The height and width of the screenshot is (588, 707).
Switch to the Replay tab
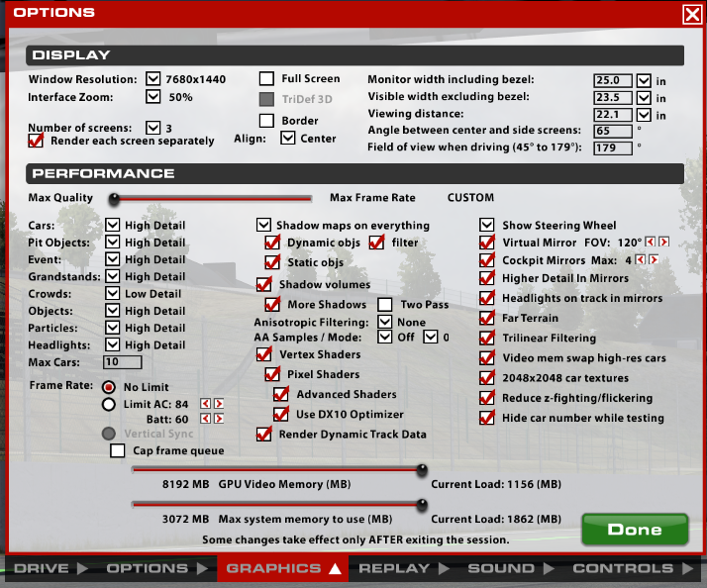tap(403, 568)
